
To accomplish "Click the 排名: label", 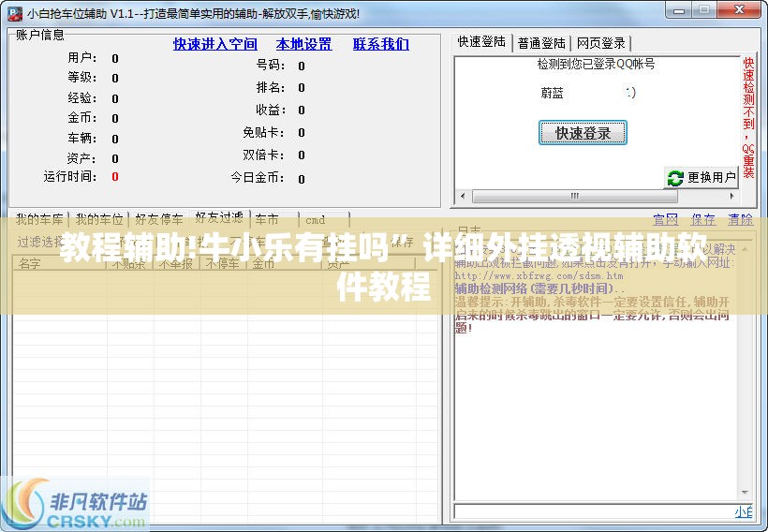I will 271,87.
